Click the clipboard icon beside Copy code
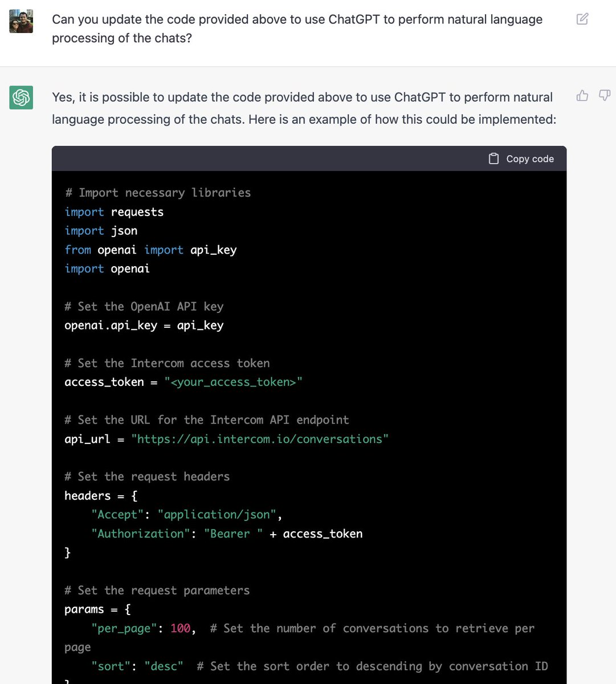Screen dimensions: 616x684 [x=494, y=158]
